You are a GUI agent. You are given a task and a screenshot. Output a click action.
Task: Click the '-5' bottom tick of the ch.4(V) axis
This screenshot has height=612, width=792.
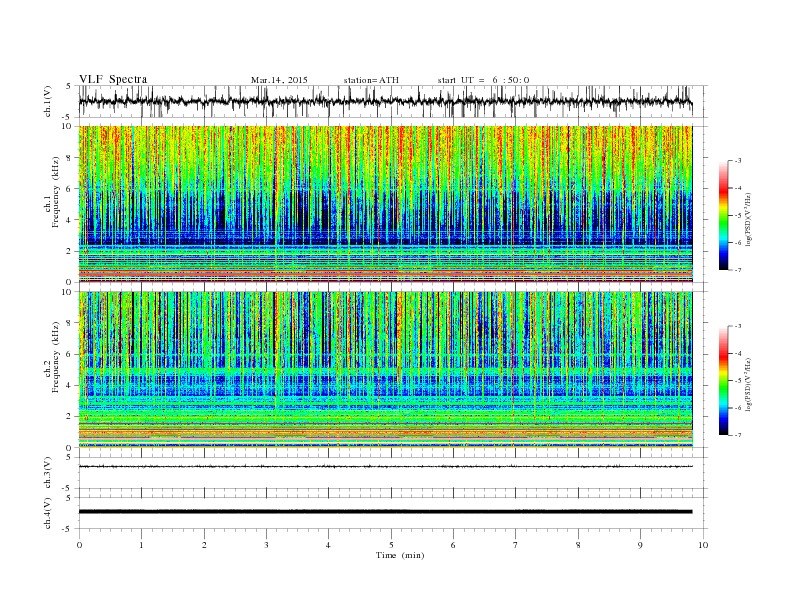(67, 529)
